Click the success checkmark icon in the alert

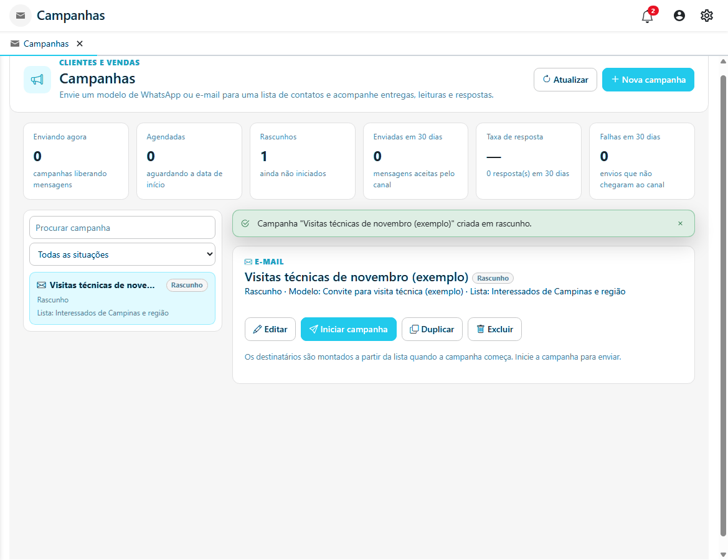245,223
